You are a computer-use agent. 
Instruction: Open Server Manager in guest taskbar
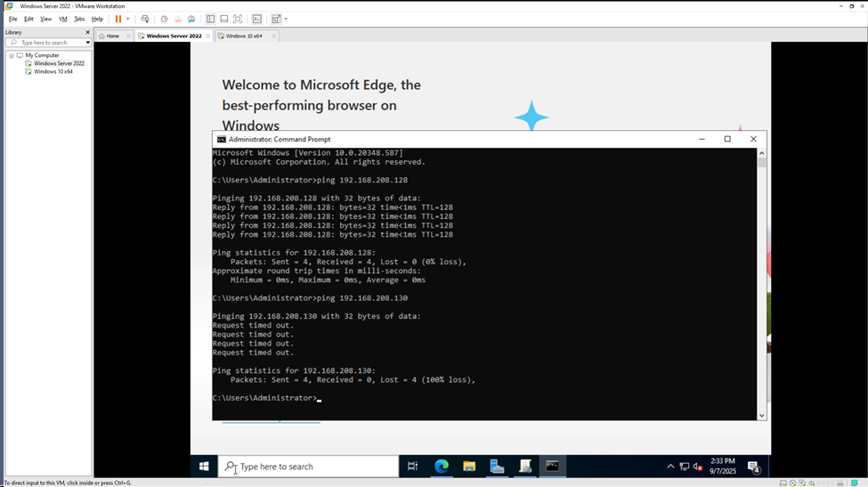click(497, 466)
